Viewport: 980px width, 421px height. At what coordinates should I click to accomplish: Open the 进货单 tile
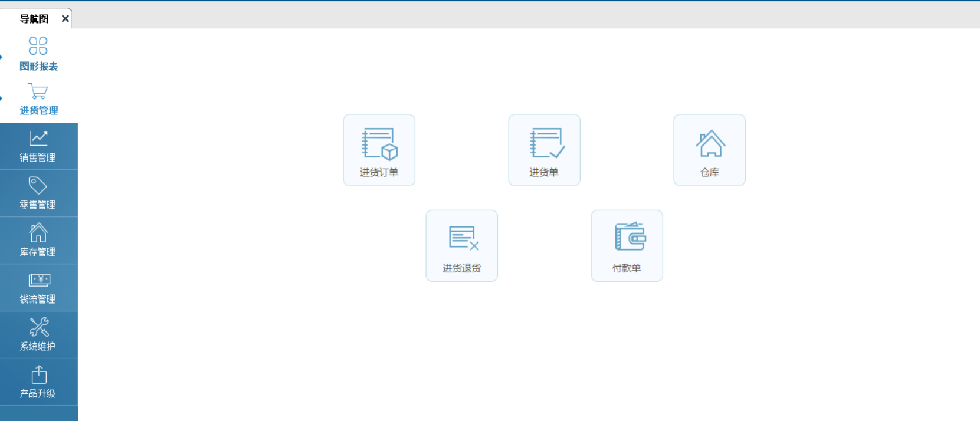point(545,150)
